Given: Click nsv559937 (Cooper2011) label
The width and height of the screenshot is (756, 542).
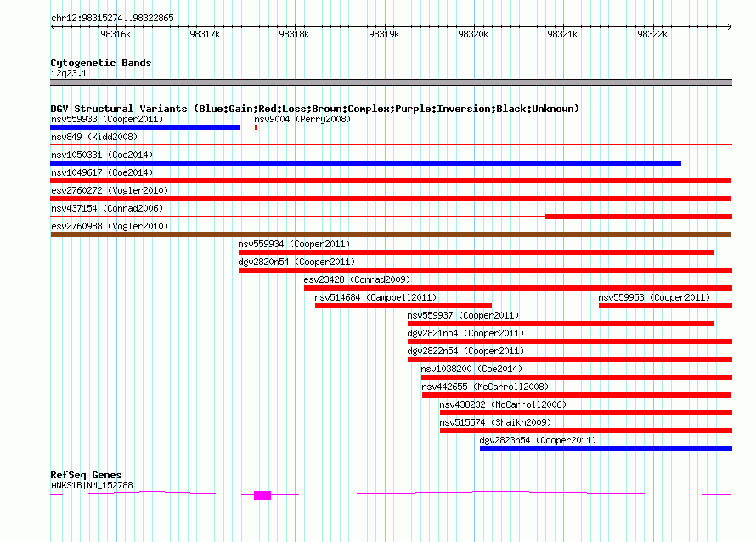Looking at the screenshot, I should click(x=463, y=315).
